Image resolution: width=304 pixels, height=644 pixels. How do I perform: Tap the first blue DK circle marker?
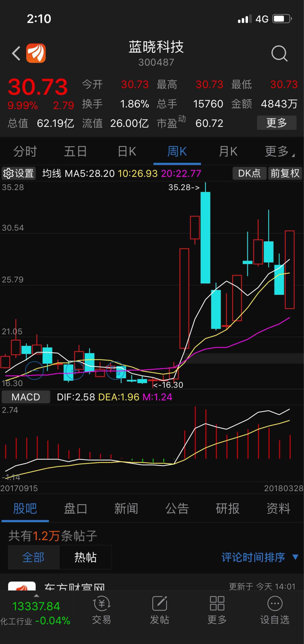click(34, 370)
